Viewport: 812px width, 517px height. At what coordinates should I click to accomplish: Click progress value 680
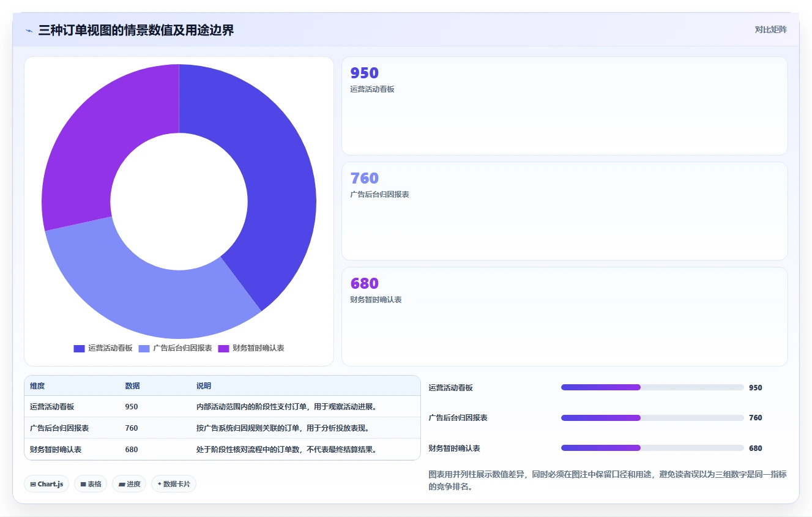point(756,448)
